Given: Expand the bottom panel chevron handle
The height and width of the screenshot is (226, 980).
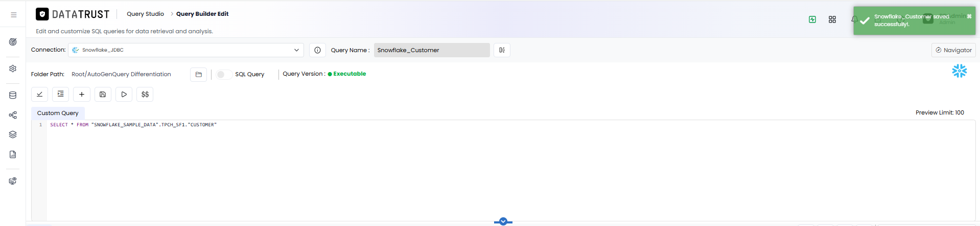Looking at the screenshot, I should pos(503,221).
